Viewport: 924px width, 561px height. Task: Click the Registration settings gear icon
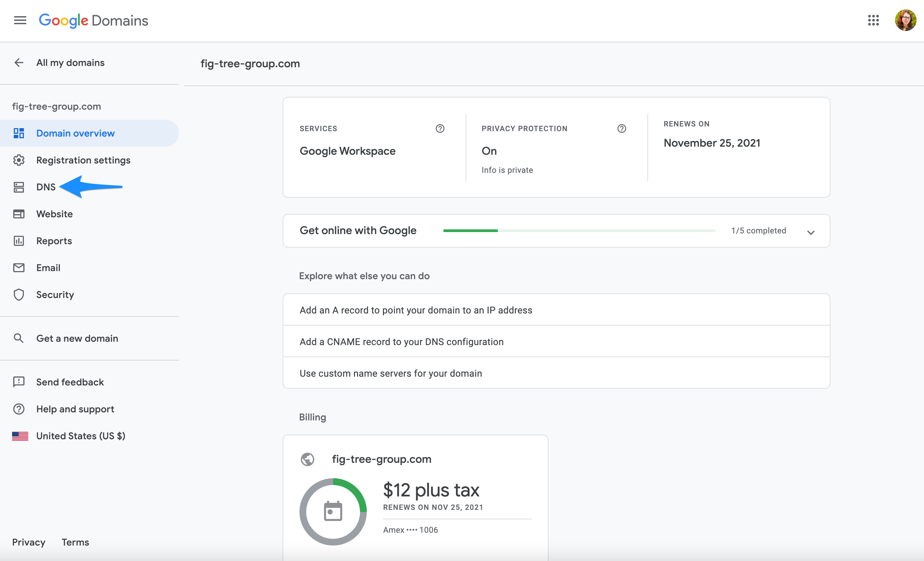coord(19,160)
